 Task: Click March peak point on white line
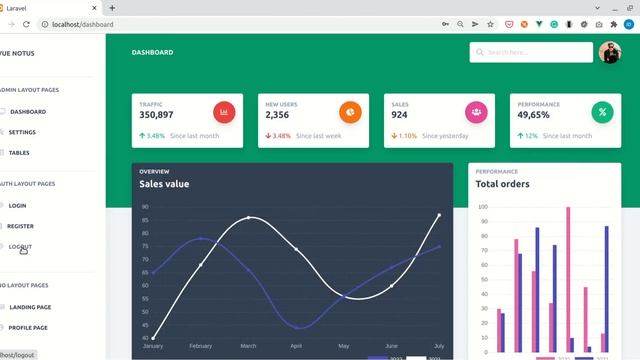coord(249,218)
